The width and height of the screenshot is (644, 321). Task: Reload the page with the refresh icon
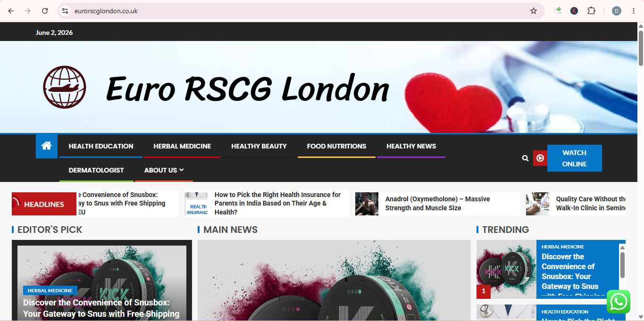point(45,11)
